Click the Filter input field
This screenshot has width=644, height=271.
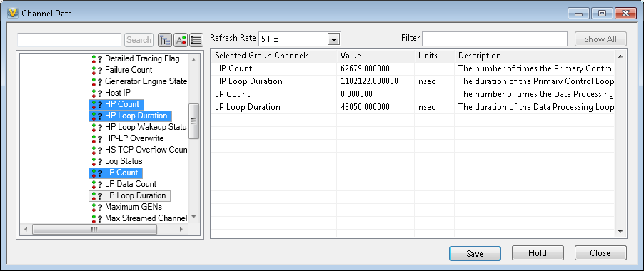point(495,39)
